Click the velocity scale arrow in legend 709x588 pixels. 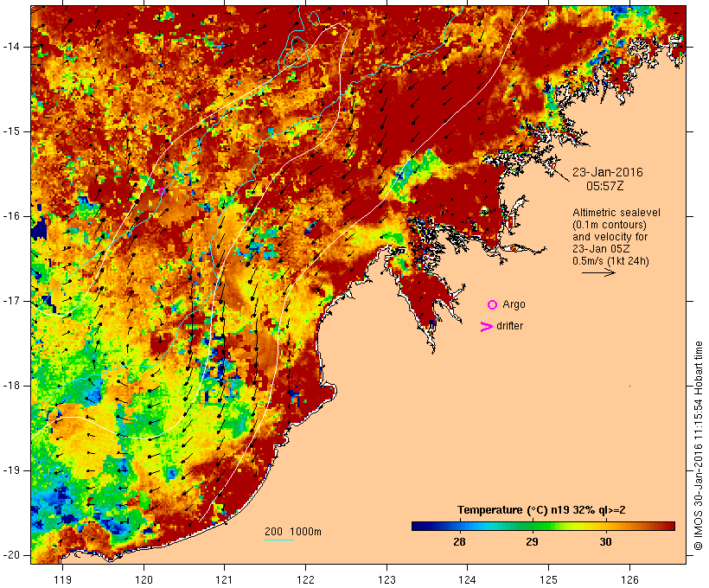[598, 272]
